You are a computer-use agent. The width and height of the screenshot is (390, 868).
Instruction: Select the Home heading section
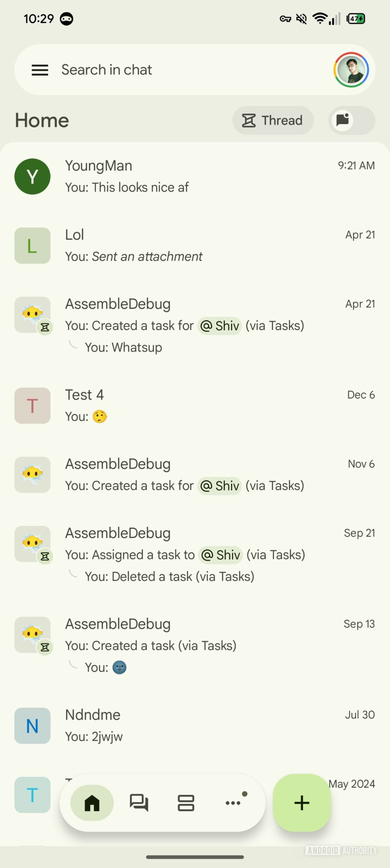pos(41,120)
